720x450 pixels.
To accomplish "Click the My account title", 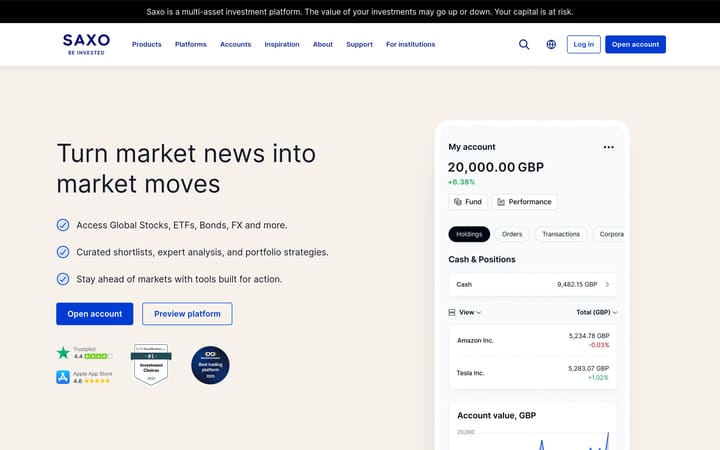I will tap(472, 147).
